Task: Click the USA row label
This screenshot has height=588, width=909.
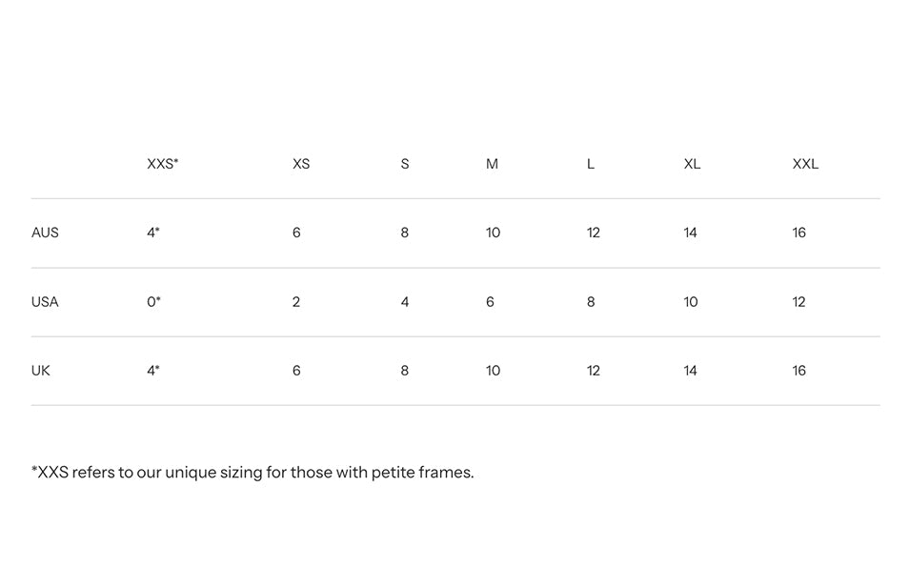Action: coord(45,301)
